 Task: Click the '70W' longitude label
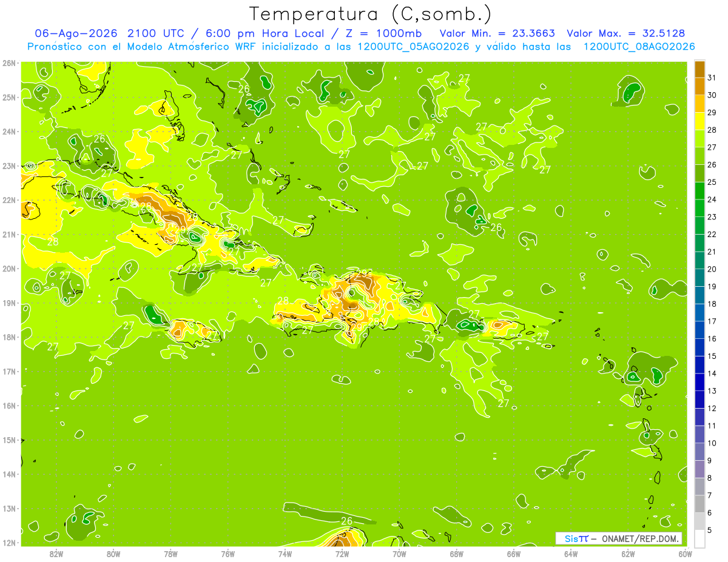[399, 554]
